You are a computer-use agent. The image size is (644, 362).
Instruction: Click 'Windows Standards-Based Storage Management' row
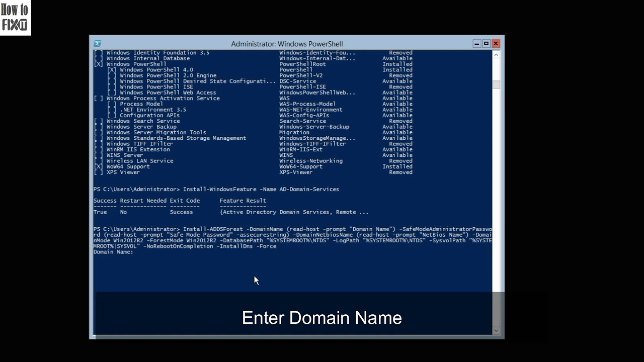click(x=253, y=138)
